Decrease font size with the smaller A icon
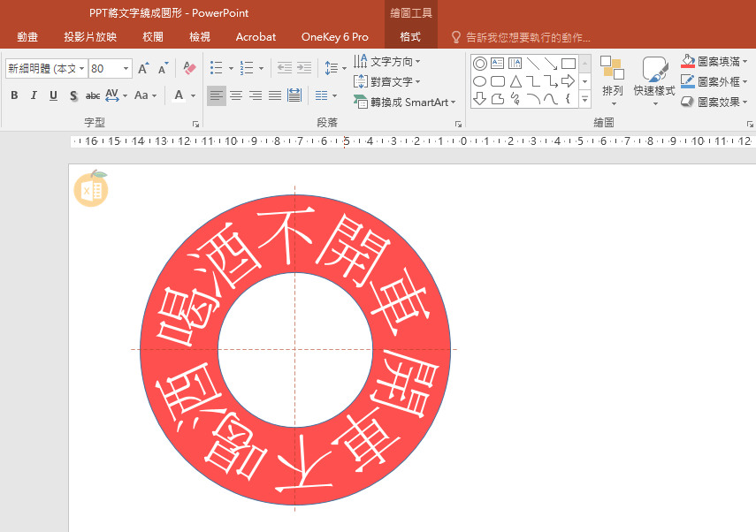Screen dimensions: 756x532 point(163,68)
